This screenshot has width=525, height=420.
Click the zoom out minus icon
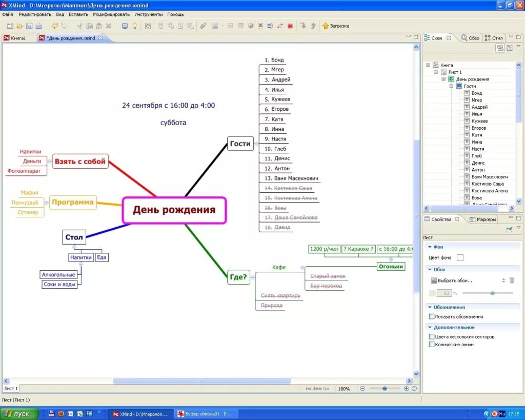tap(362, 389)
